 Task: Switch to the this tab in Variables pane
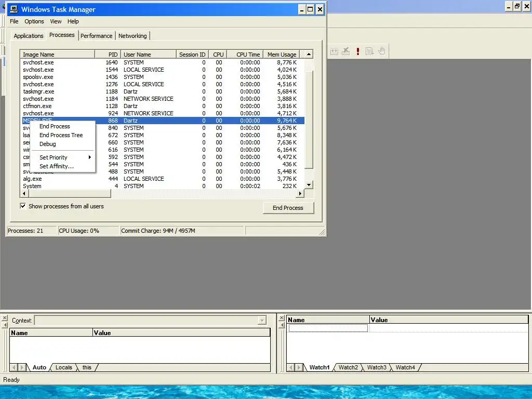(x=87, y=367)
